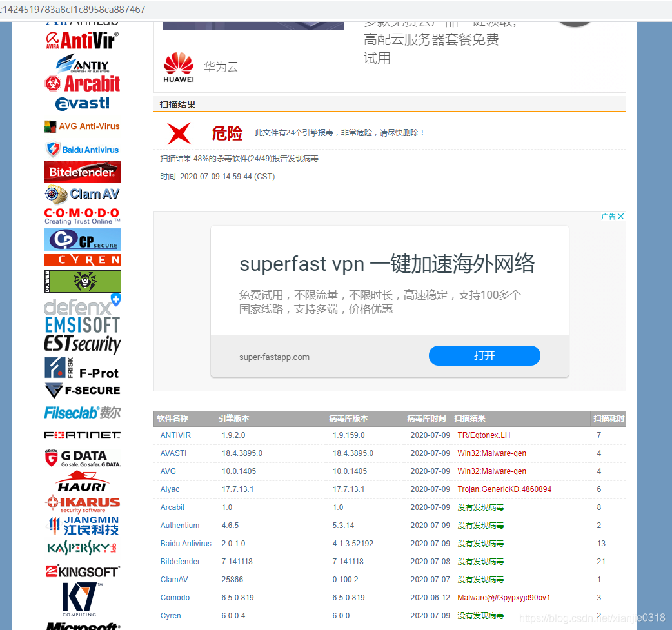Click the defenx logo
Screen dimensions: 672x630
pyautogui.click(x=83, y=306)
